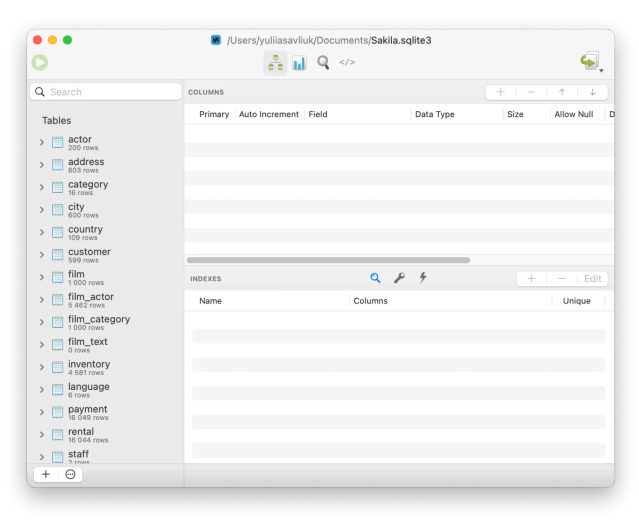Click the Sakila.sqlite3 title file icon
Viewport: 639px width, 526px height.
pyautogui.click(x=216, y=40)
